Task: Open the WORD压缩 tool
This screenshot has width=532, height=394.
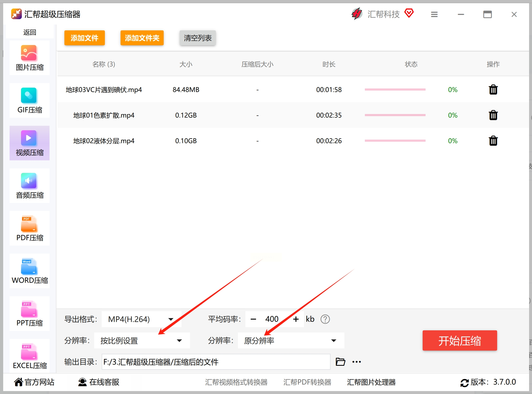Action: 30,271
